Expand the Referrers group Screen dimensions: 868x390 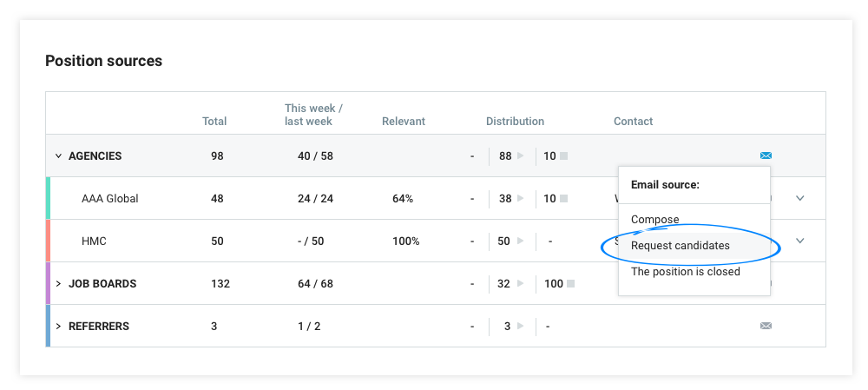pos(58,327)
